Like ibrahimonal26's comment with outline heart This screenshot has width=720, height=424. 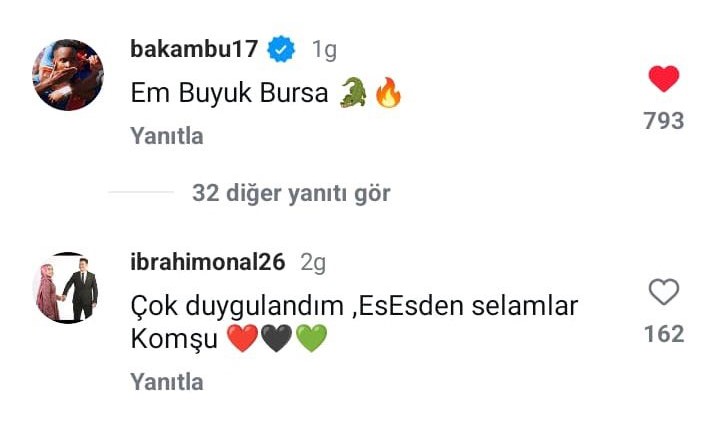[x=664, y=292]
